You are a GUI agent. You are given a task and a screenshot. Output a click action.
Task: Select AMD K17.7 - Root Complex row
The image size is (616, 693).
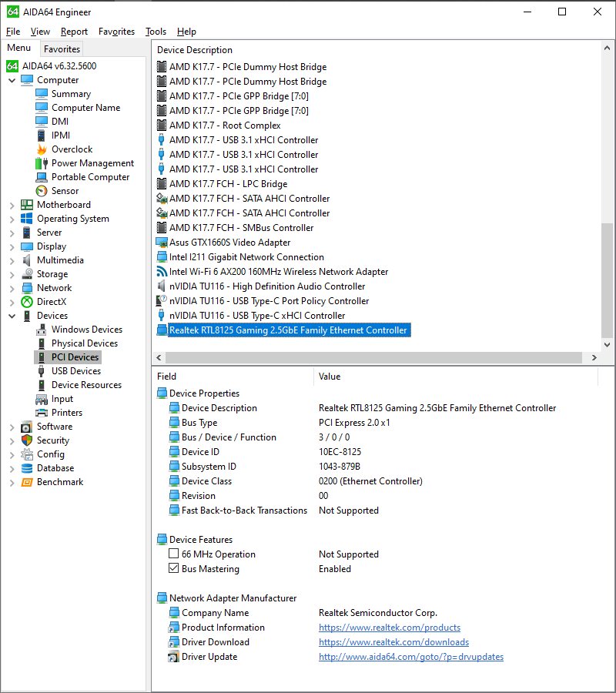(225, 126)
